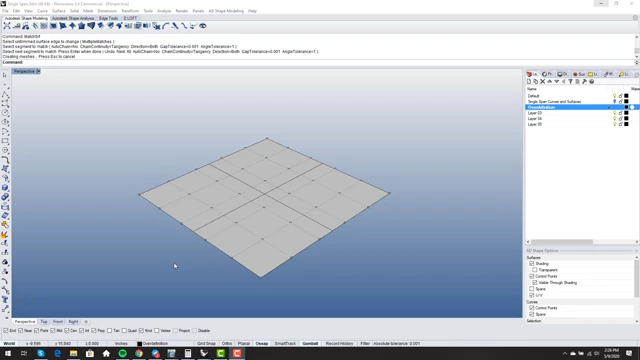This screenshot has width=640, height=360.
Task: Toggle Grid Snap in status bar
Action: pos(206,344)
